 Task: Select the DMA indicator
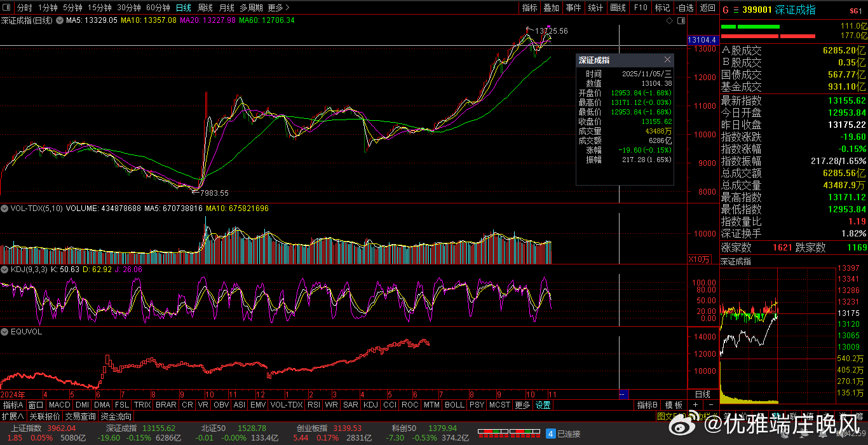pos(102,405)
